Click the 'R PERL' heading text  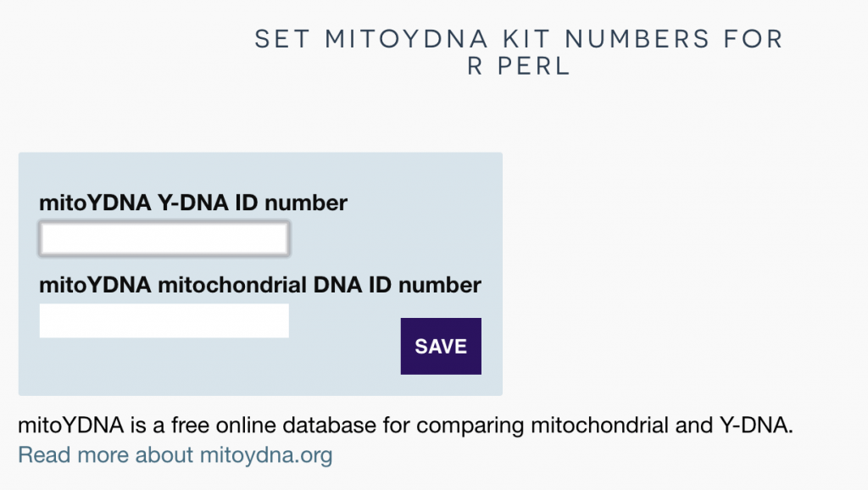click(517, 65)
